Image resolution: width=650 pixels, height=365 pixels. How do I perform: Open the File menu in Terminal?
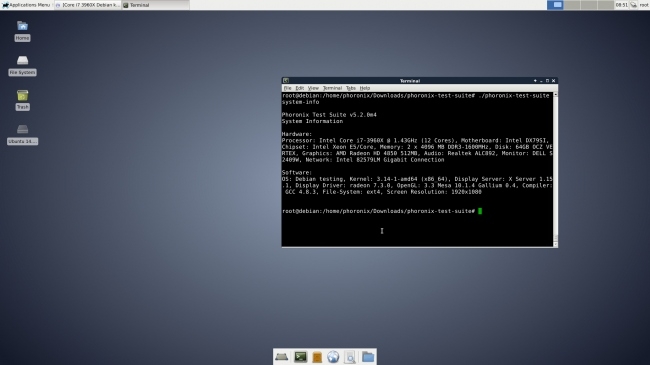(287, 88)
